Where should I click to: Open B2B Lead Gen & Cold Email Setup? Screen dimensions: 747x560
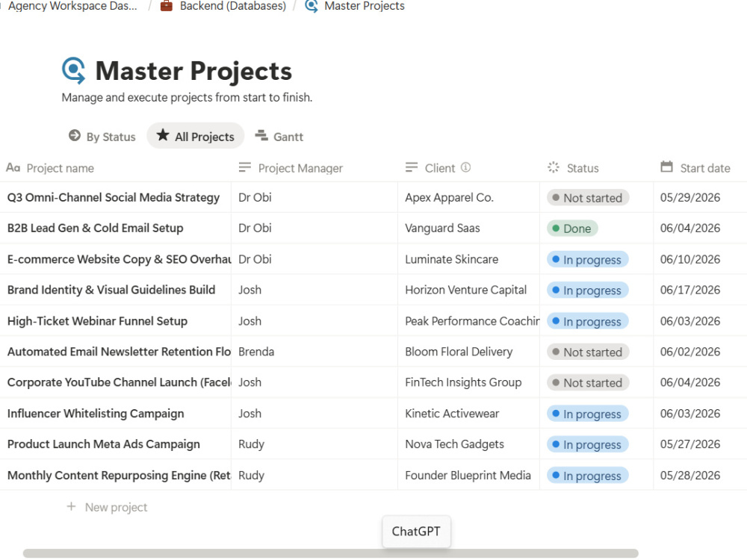tap(96, 228)
